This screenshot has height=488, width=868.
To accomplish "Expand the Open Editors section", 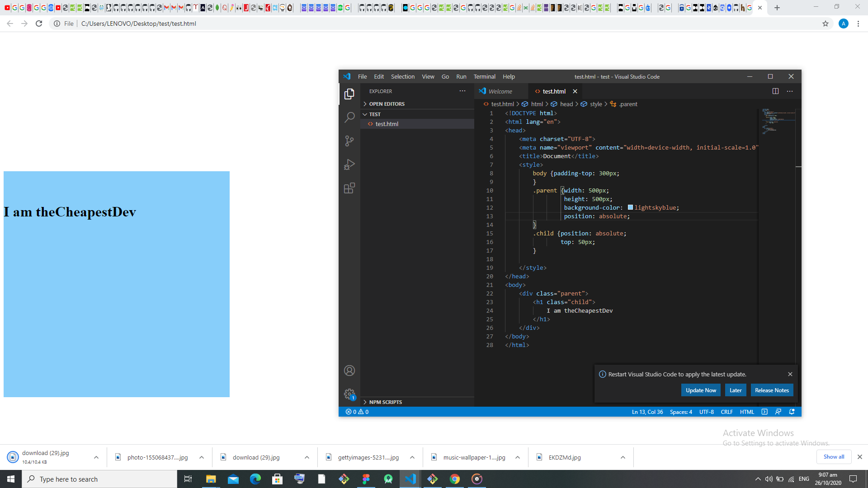I will pyautogui.click(x=417, y=104).
